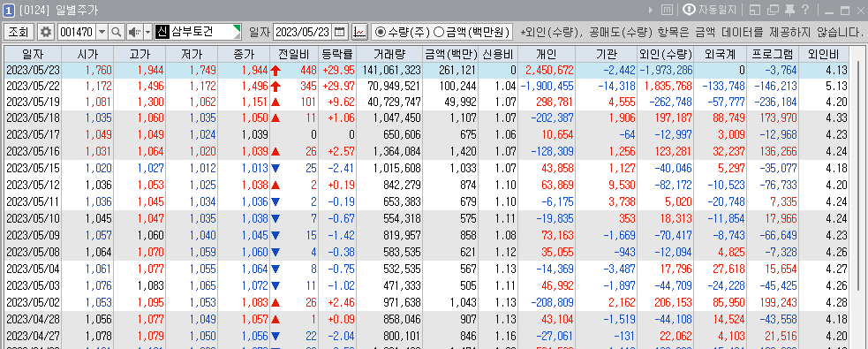Click the blue number 1 screen icon
This screenshot has height=349, width=868.
pos(10,10)
